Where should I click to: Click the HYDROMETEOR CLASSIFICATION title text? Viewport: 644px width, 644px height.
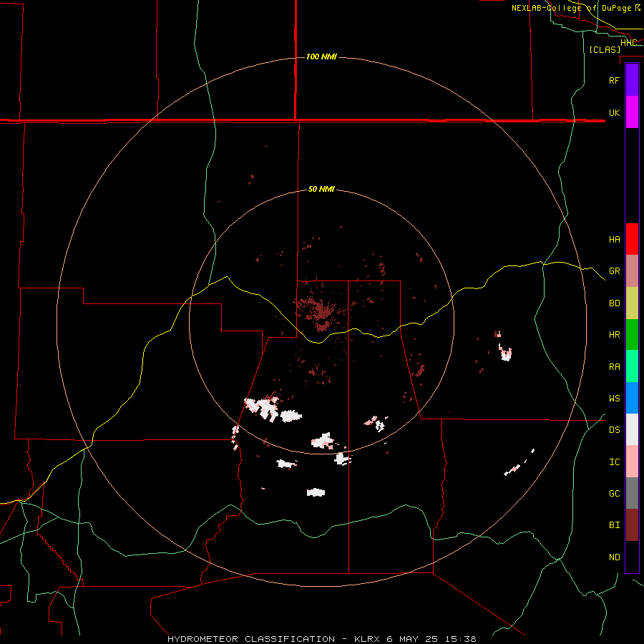click(x=251, y=639)
